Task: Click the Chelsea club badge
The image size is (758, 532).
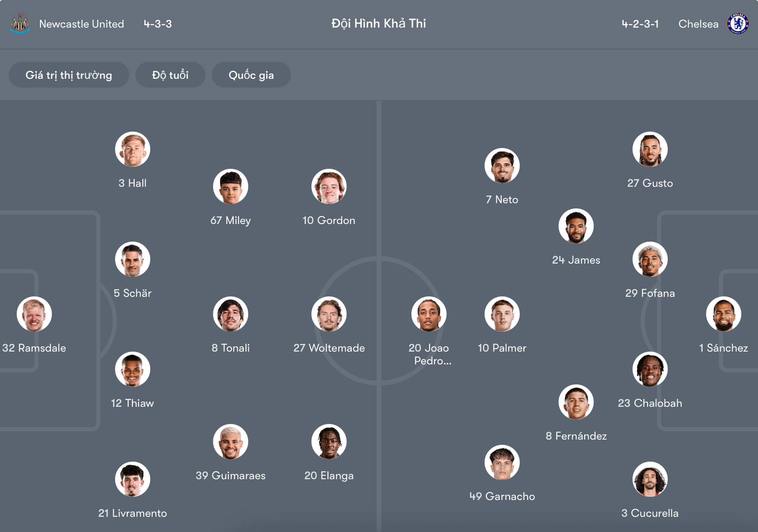Action: click(738, 24)
